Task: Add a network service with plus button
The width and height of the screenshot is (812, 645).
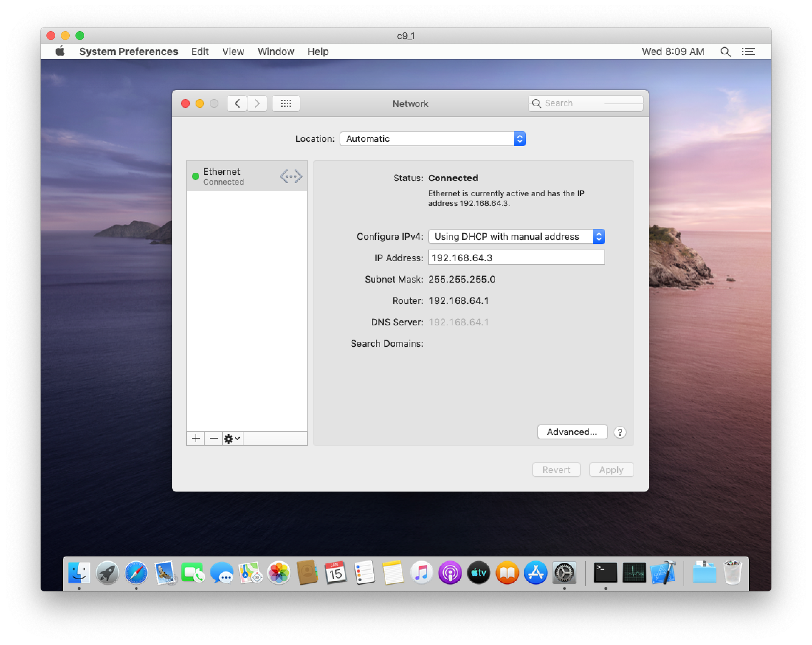Action: pyautogui.click(x=196, y=438)
